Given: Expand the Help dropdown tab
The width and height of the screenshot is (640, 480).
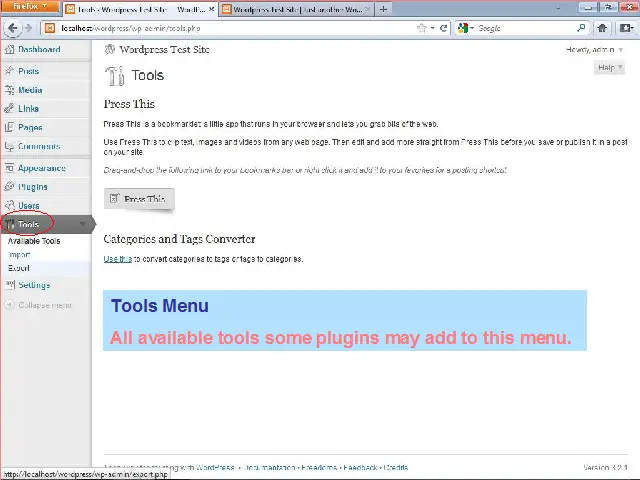Looking at the screenshot, I should click(x=609, y=67).
